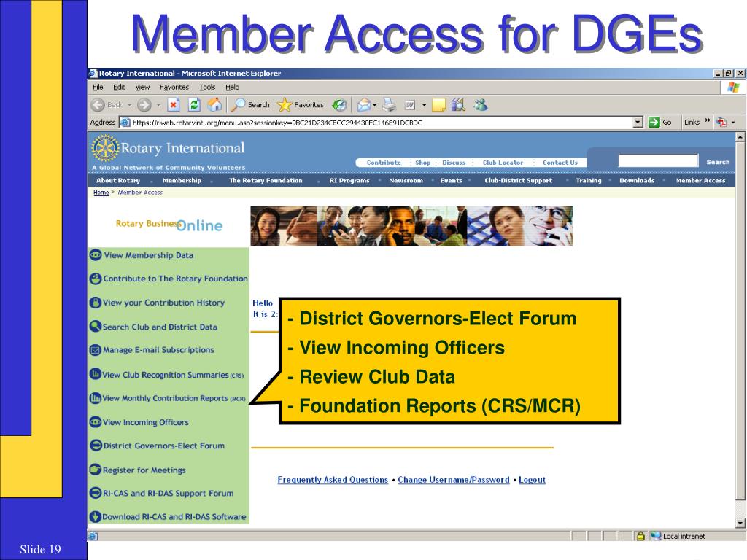Click the Messenger people toolbar icon

(x=480, y=105)
